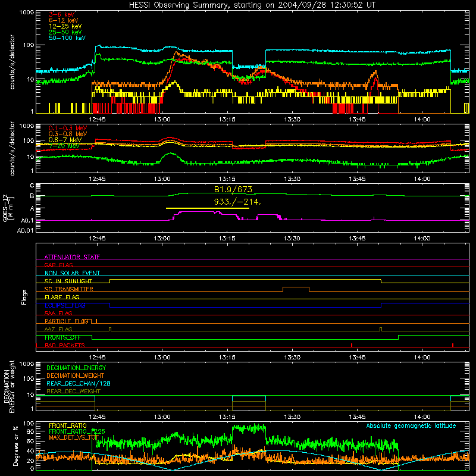
Task: Click the Absolute geomagnetic latitude label
Action: pos(411,426)
